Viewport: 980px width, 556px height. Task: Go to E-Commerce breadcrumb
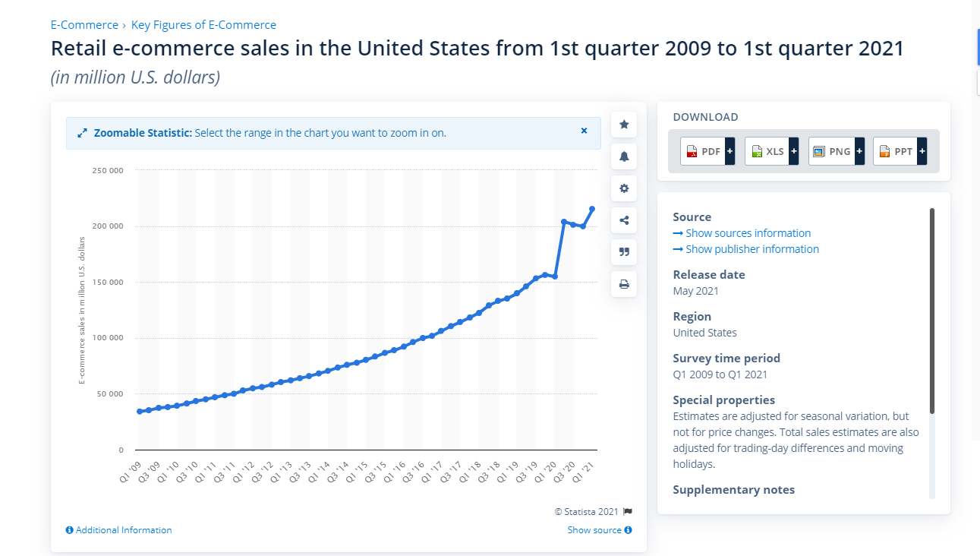pos(84,25)
